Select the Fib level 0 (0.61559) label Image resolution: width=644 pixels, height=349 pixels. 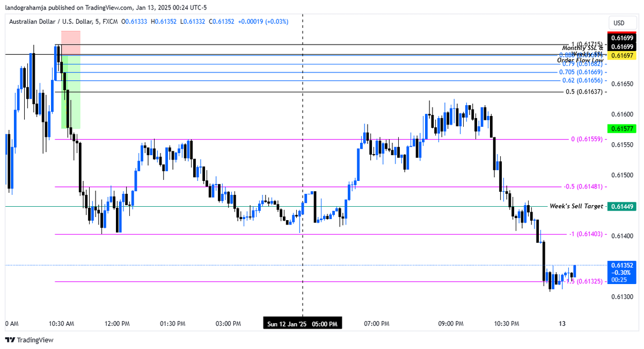(587, 139)
